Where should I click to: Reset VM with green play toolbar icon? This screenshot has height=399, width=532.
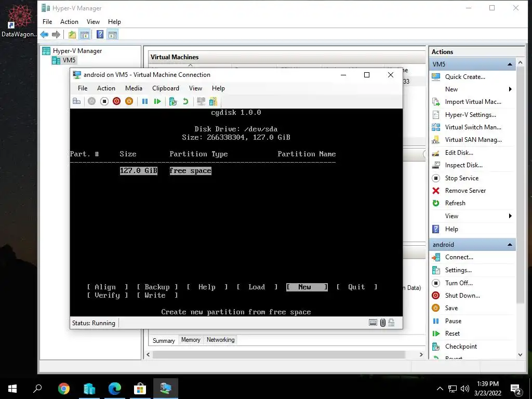coord(157,101)
